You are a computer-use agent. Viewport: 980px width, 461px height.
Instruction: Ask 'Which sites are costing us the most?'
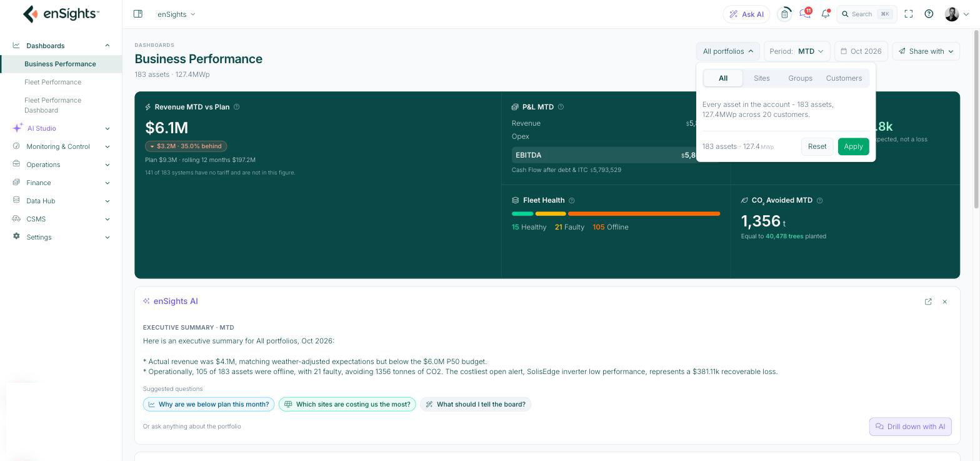347,404
